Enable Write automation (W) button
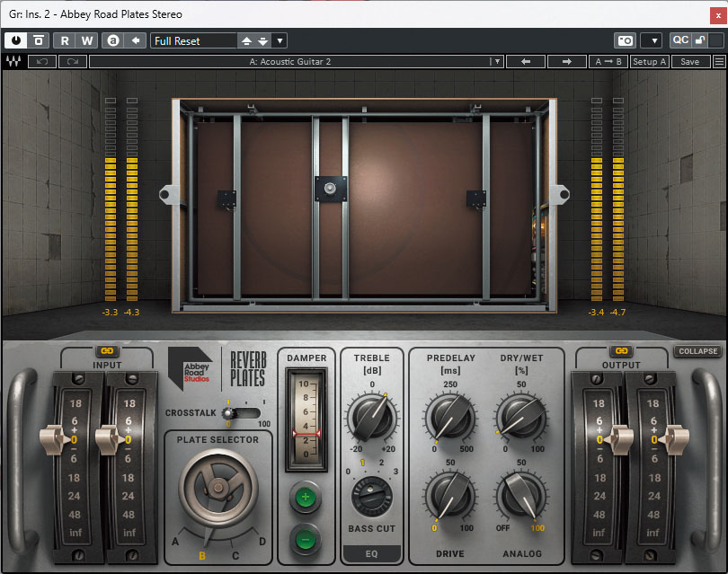This screenshot has height=574, width=728. [x=87, y=40]
